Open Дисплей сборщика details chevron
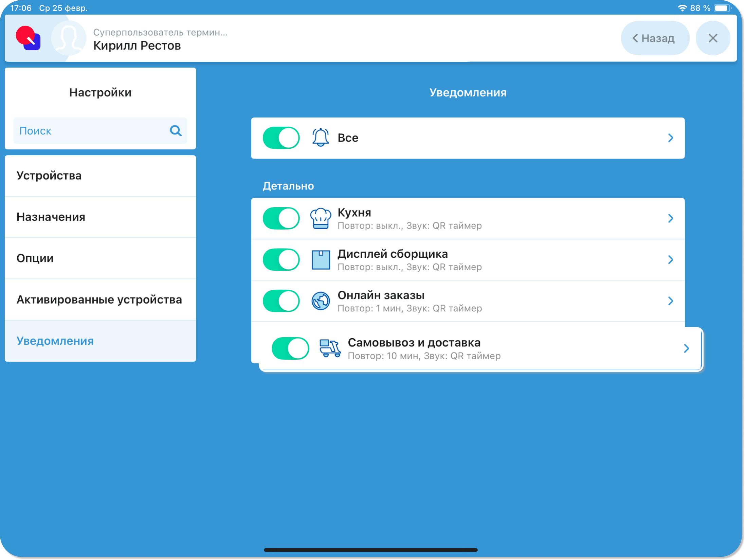 670,260
